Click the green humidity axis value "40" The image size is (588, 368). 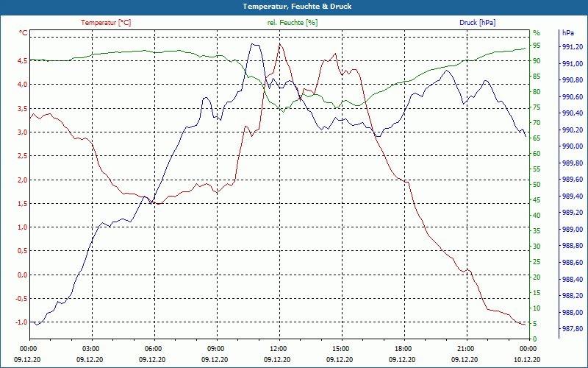coord(537,216)
